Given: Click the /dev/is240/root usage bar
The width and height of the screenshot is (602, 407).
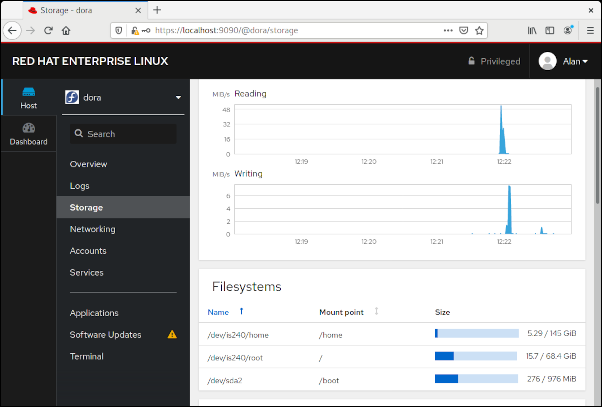Looking at the screenshot, I should point(476,357).
